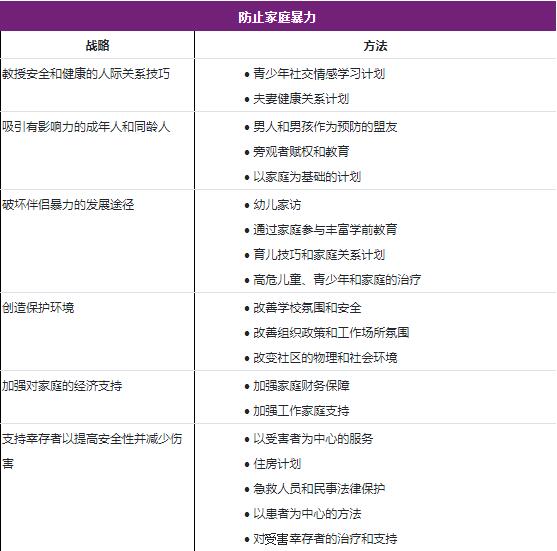The height and width of the screenshot is (551, 557).
Task: Click the item 对受害幸存者的治疗和支持
Action: [325, 538]
